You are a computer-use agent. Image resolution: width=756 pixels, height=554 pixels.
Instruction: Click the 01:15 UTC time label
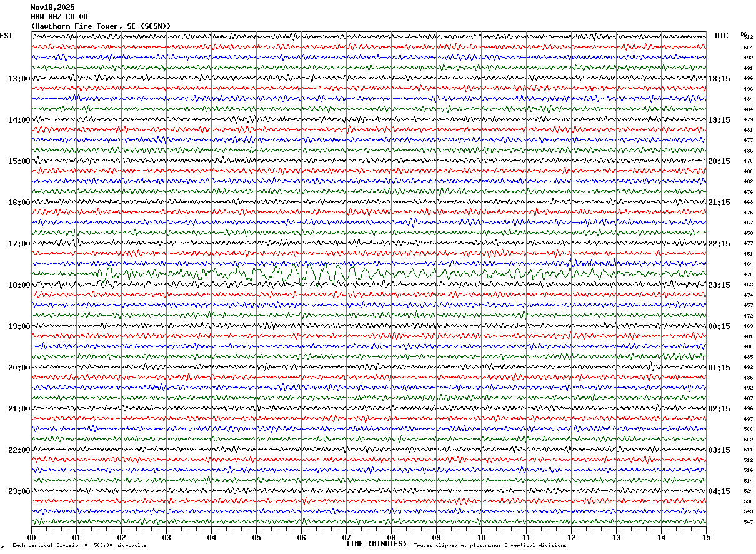click(719, 368)
